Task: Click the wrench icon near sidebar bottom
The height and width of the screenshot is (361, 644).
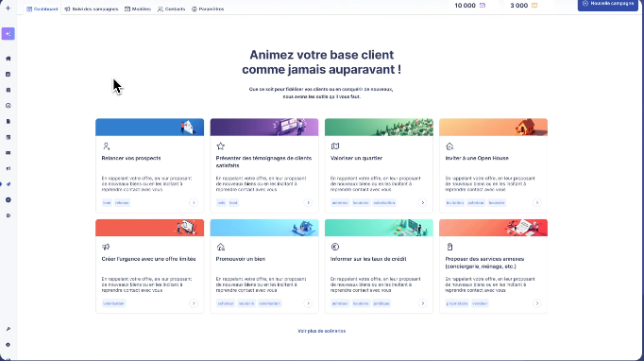Action: click(8, 329)
